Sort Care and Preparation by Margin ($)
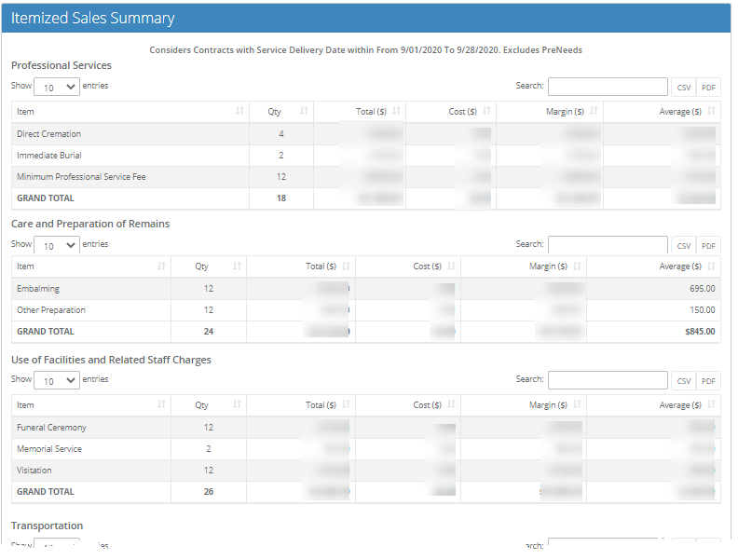 click(524, 266)
